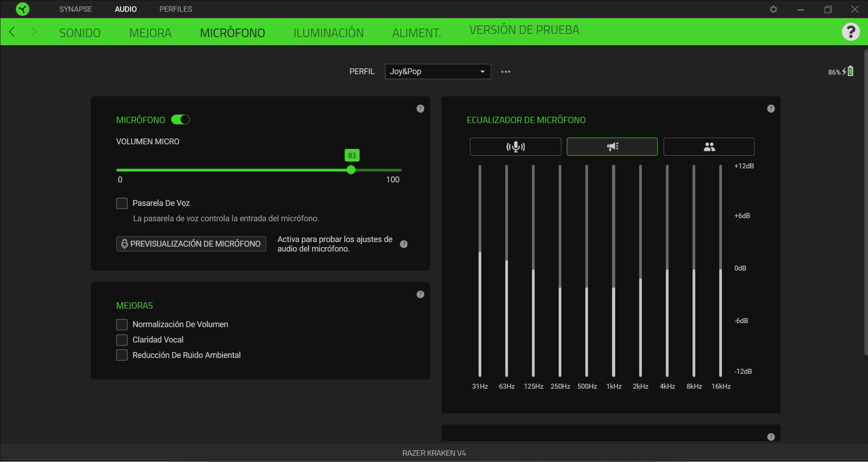Select the microphone broadcast equalizer preset
Screen dimensions: 868x462
pyautogui.click(x=515, y=147)
